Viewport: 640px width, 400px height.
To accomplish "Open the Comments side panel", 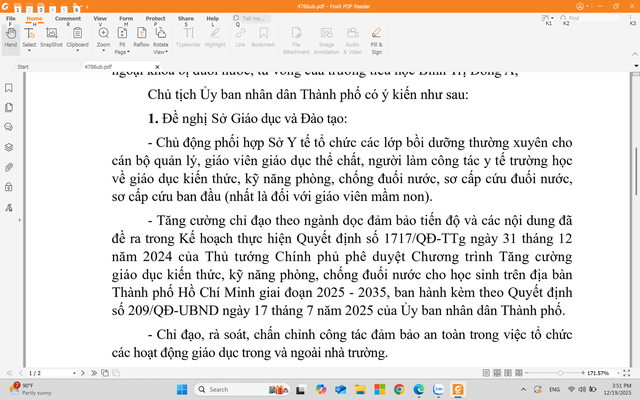I will coord(8,127).
